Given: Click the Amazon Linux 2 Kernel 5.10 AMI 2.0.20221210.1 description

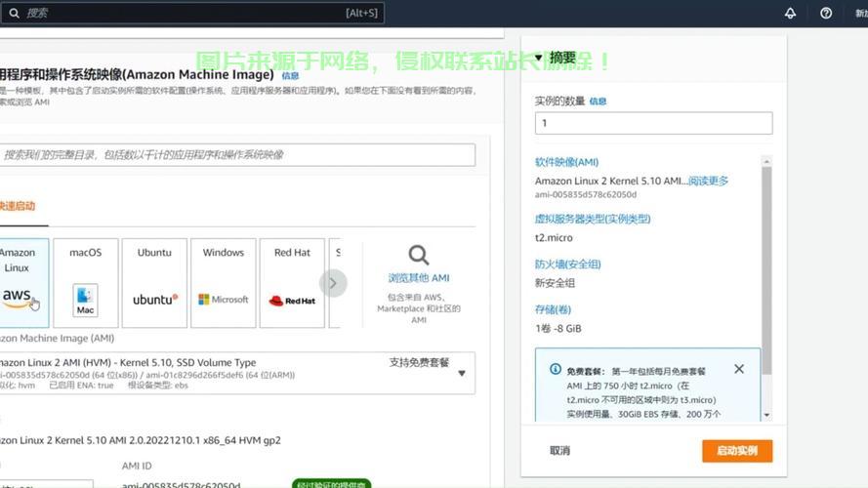Looking at the screenshot, I should pos(141,440).
